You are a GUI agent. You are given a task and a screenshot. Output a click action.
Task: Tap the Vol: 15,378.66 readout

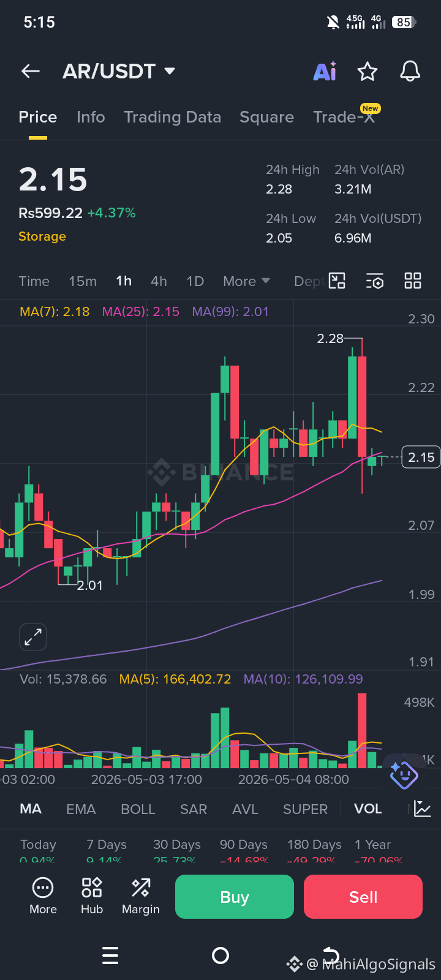(63, 679)
